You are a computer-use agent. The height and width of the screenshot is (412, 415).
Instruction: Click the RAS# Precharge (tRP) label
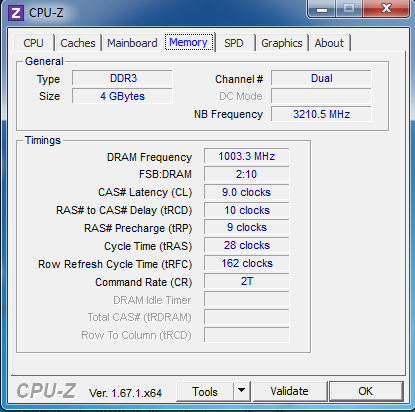[138, 228]
